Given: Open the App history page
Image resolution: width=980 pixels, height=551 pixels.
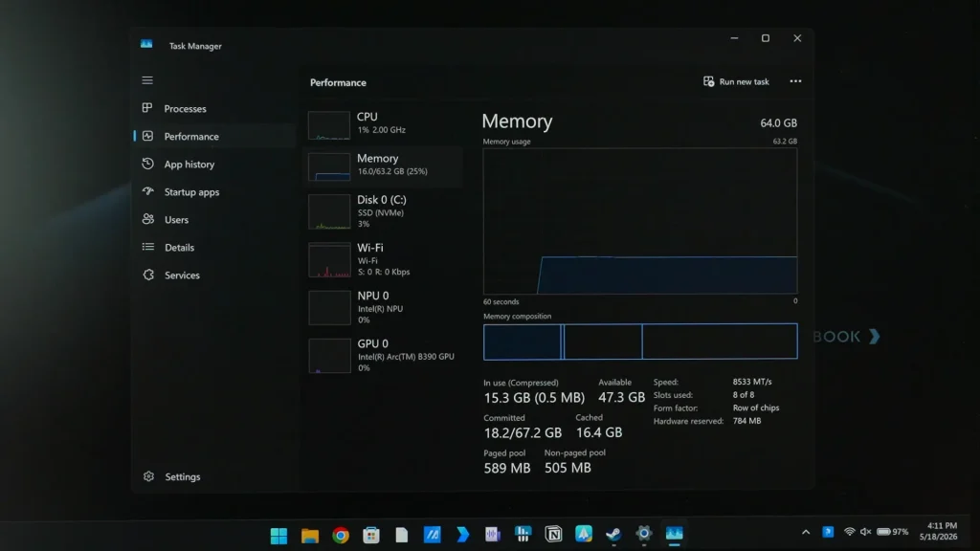Looking at the screenshot, I should click(214, 165).
